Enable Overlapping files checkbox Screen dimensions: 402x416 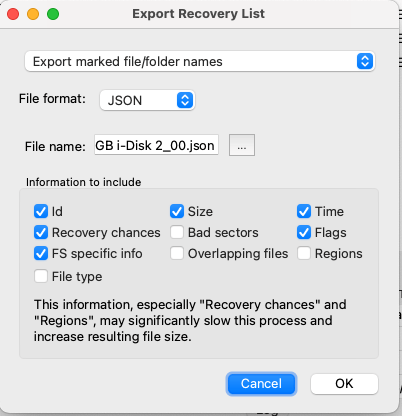coord(177,253)
